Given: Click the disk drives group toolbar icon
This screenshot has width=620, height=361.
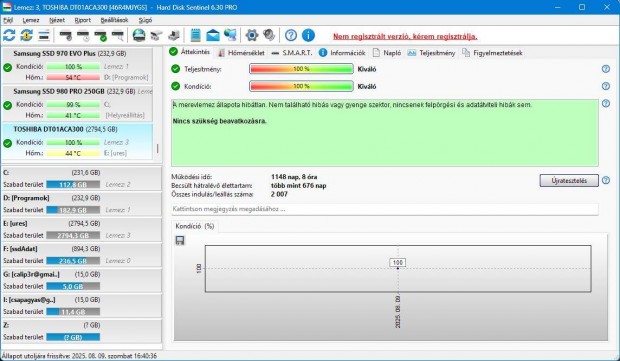Looking at the screenshot, I should coord(156,36).
